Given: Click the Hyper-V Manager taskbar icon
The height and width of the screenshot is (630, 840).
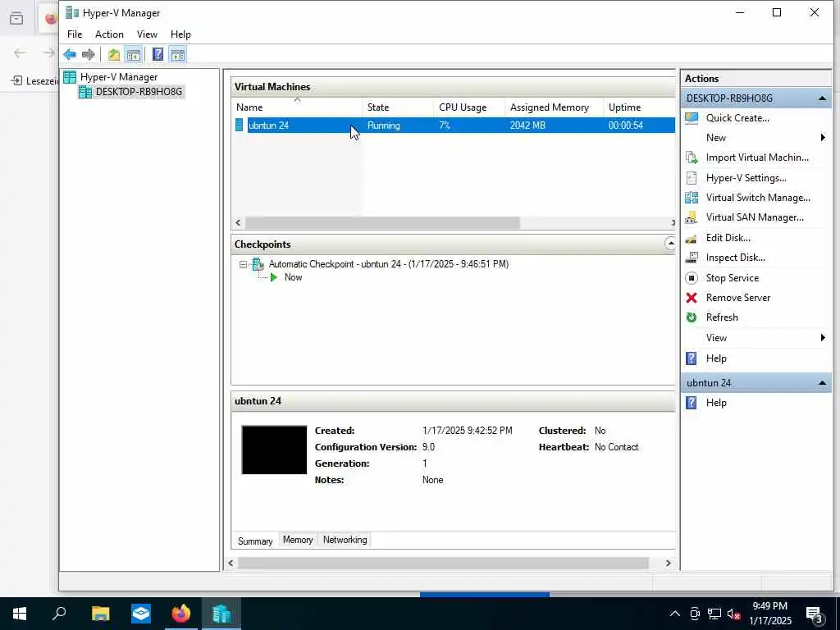Looking at the screenshot, I should point(221,614).
